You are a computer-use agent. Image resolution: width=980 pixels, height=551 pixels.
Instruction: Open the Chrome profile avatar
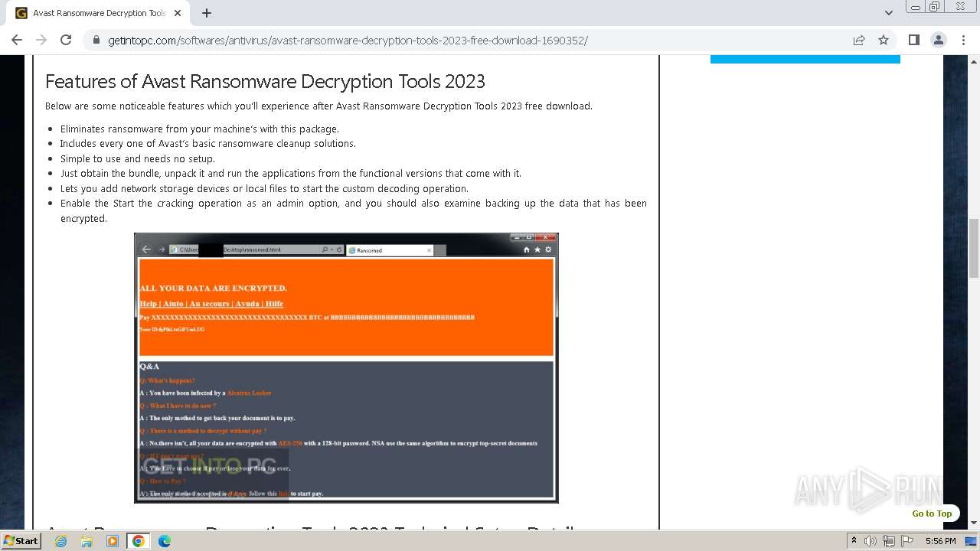tap(939, 40)
